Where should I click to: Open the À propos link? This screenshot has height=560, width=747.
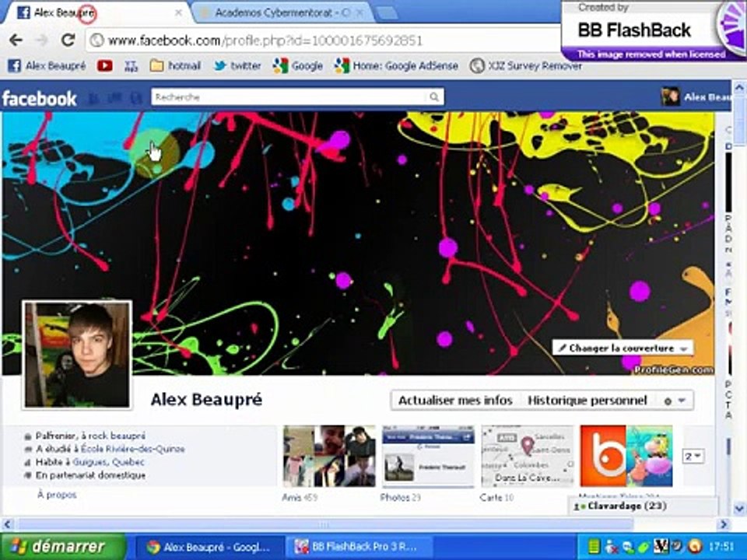pyautogui.click(x=57, y=495)
